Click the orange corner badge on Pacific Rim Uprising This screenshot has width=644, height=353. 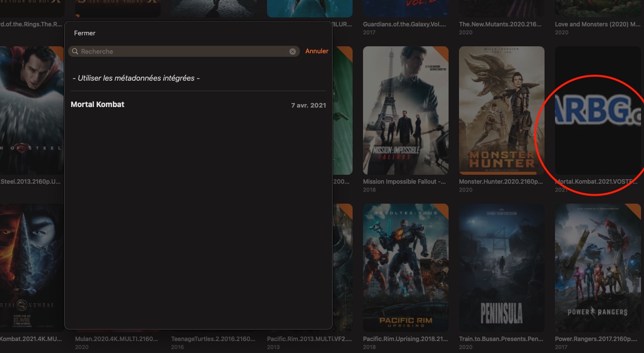point(444,209)
